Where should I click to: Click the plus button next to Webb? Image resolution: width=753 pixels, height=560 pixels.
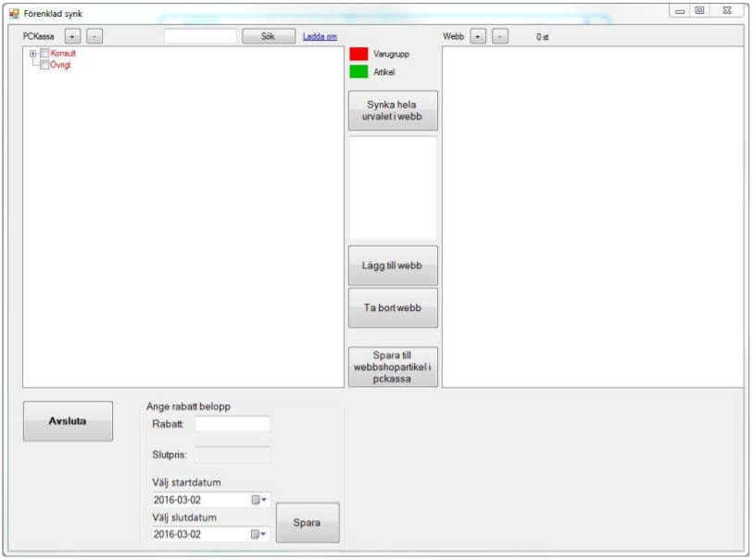(x=478, y=36)
